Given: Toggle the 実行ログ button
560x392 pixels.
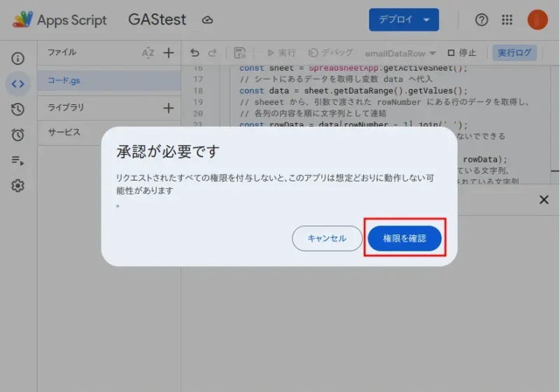Looking at the screenshot, I should click(x=514, y=52).
